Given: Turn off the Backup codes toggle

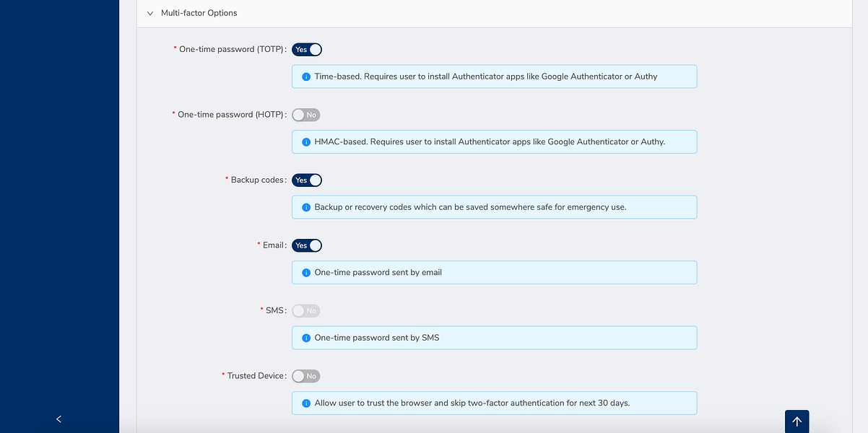Looking at the screenshot, I should click(307, 180).
